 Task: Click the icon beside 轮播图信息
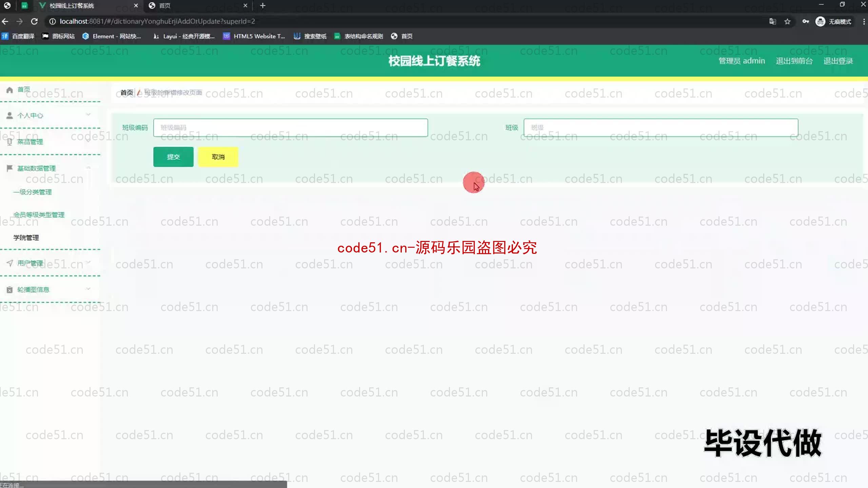[x=9, y=290]
